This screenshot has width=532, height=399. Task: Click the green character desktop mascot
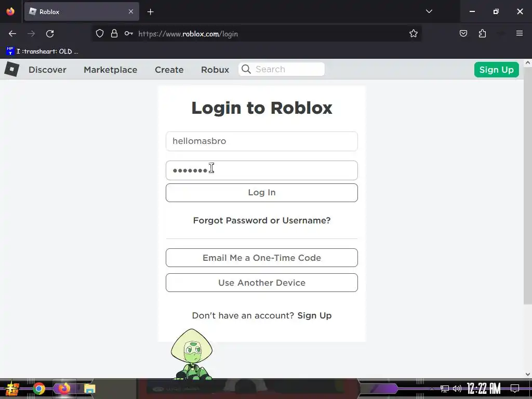pos(192,354)
